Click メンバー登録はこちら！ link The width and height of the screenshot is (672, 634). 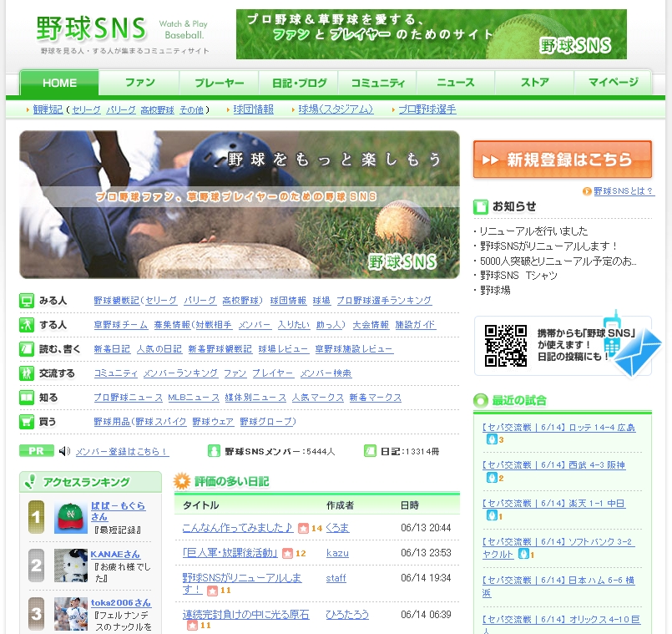pos(122,451)
